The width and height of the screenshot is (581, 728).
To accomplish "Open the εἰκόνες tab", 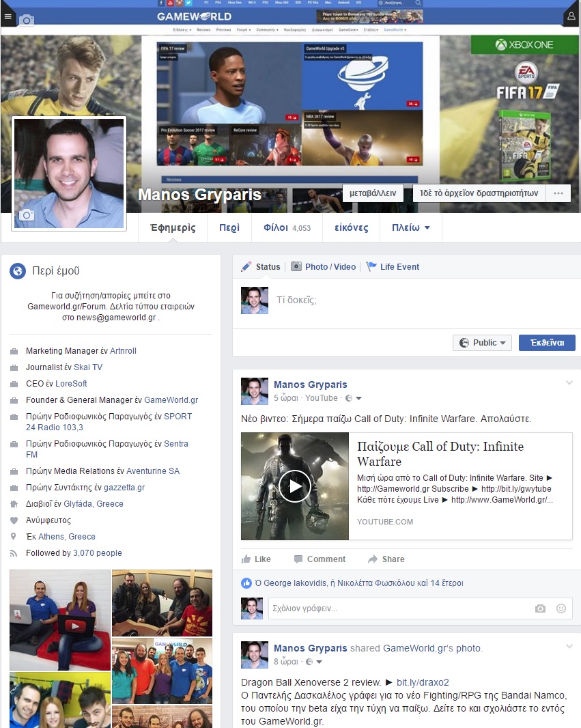I will coord(352,227).
